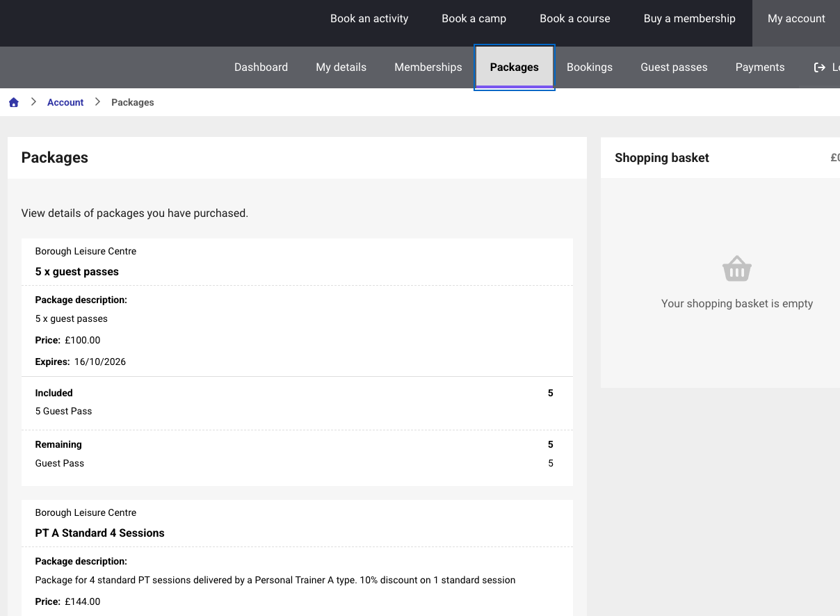Switch to the My details tab
The height and width of the screenshot is (616, 840).
point(341,67)
